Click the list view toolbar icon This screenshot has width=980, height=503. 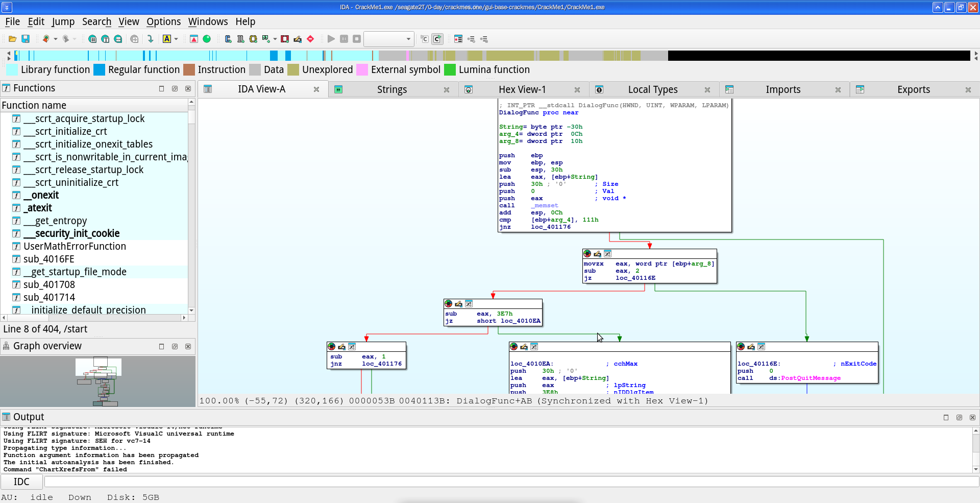[x=458, y=39]
